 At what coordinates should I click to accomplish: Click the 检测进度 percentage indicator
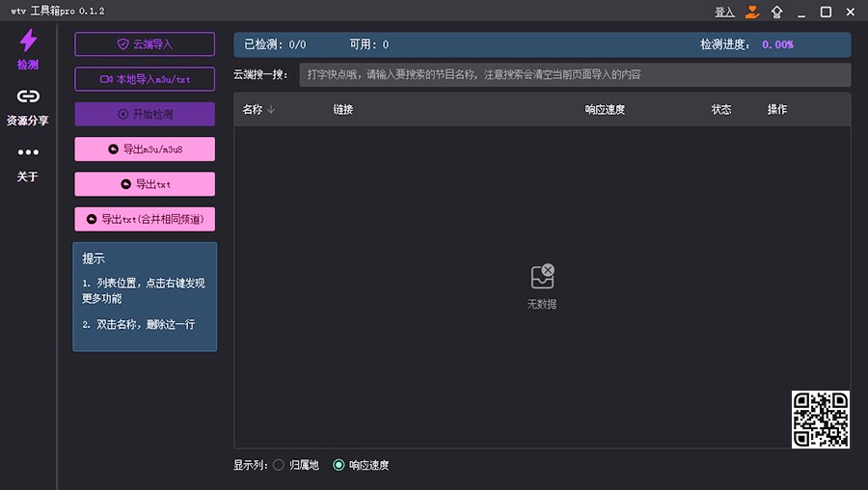(777, 44)
